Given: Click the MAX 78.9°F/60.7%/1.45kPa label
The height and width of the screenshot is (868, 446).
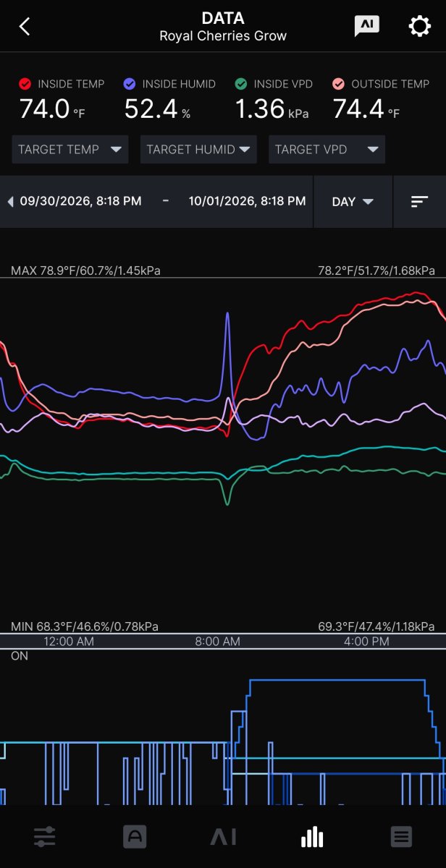Looking at the screenshot, I should coord(85,271).
